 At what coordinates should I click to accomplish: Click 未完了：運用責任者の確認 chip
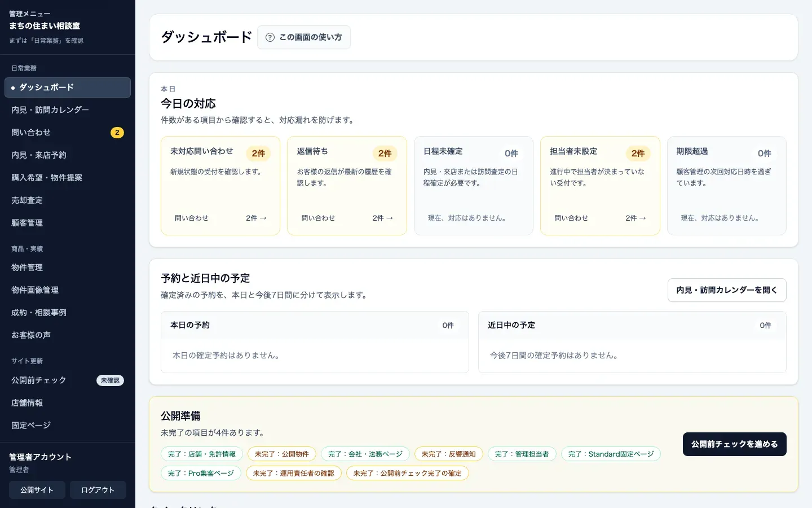(x=294, y=473)
